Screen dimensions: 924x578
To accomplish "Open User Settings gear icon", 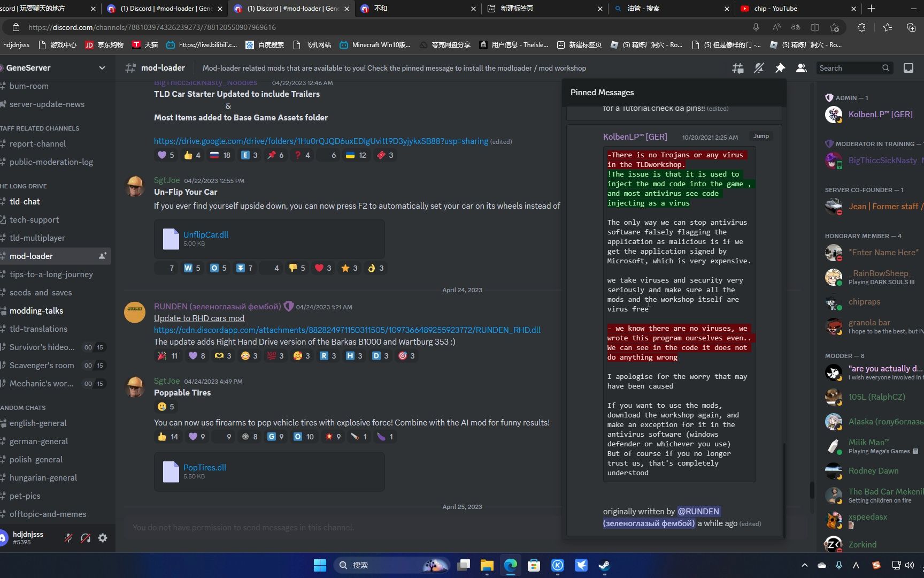I will [103, 538].
